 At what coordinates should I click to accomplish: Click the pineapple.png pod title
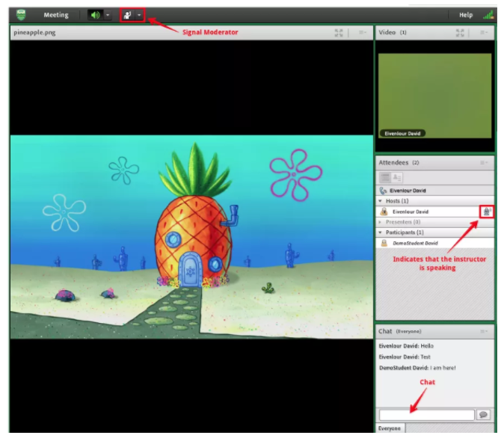point(34,32)
